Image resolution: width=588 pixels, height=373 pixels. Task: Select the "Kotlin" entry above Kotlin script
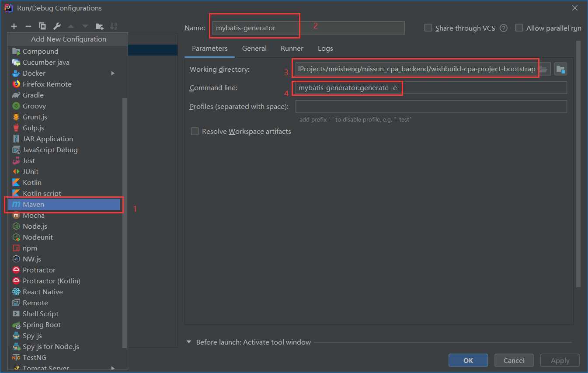tap(32, 182)
